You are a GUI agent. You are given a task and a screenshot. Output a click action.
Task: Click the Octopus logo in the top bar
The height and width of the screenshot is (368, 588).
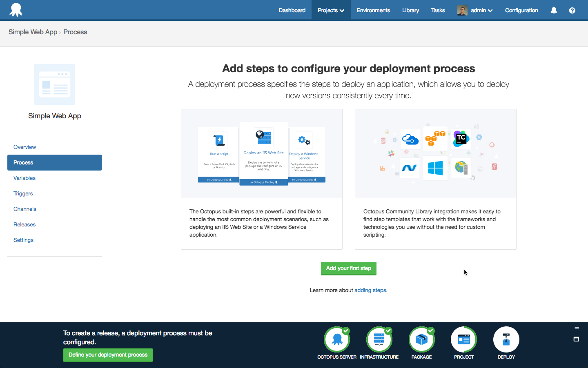coord(16,10)
